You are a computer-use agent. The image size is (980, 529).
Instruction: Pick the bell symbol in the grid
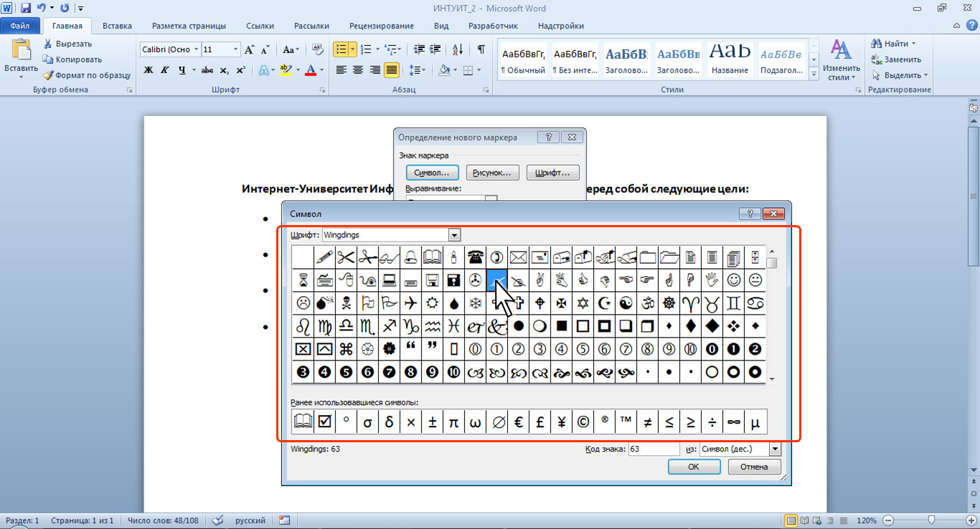(411, 257)
